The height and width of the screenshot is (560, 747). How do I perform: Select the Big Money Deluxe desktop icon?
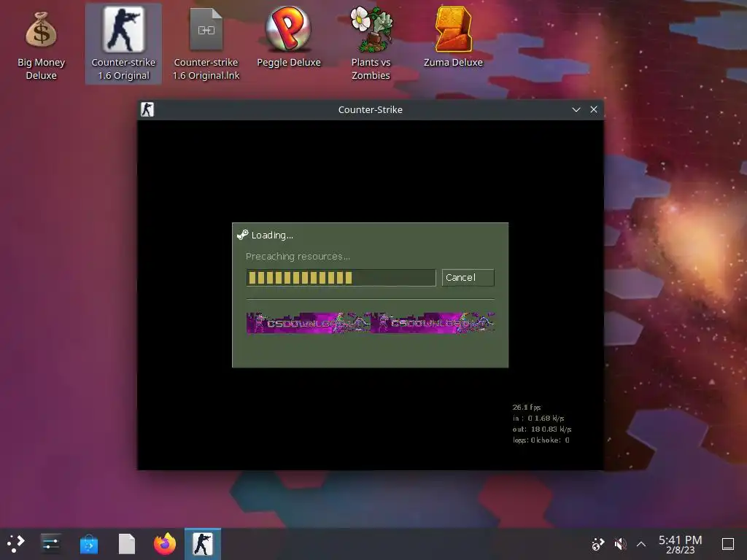41,44
